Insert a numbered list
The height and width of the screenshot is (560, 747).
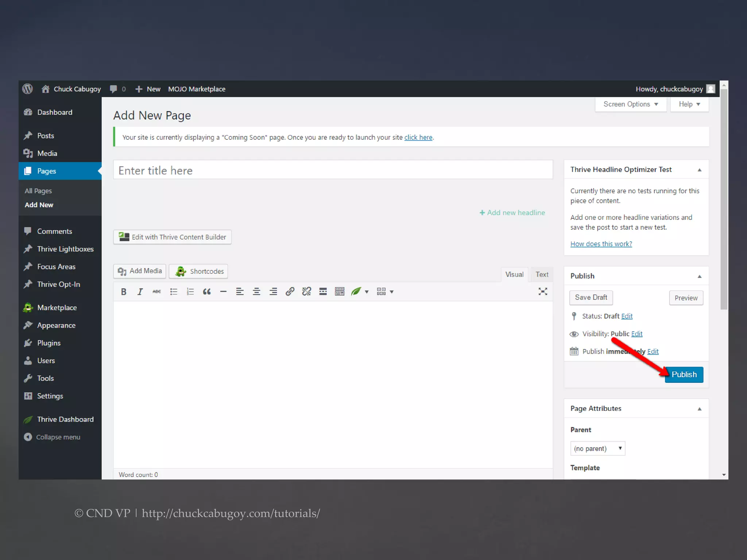coord(190,292)
